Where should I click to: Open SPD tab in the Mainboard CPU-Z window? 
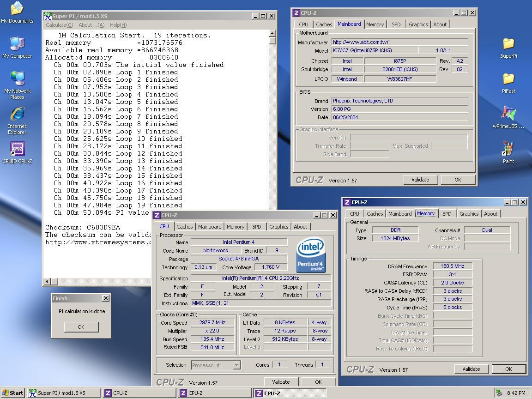coord(396,24)
